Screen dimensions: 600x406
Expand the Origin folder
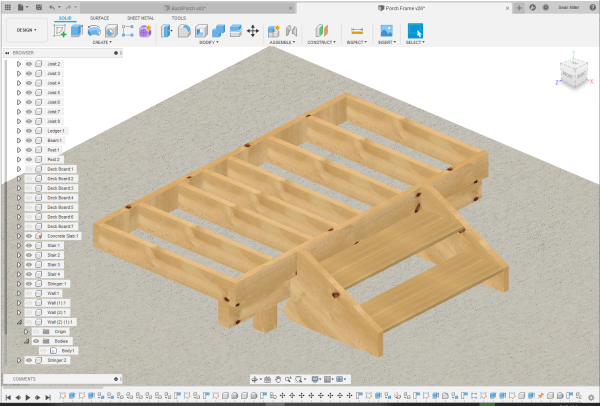point(26,332)
